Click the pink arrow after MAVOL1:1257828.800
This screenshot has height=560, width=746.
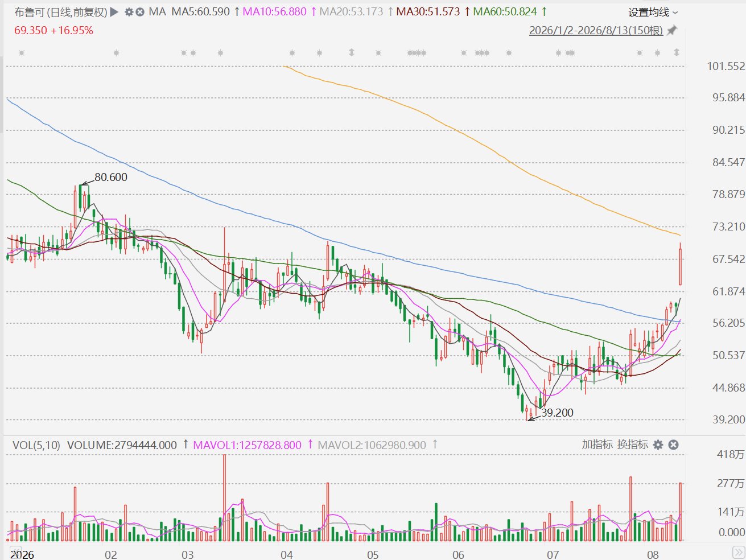310,444
